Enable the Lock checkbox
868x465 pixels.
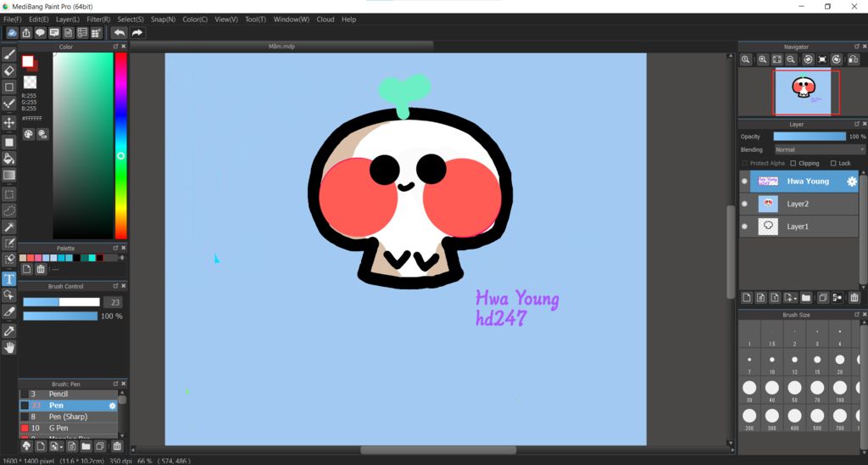(833, 164)
